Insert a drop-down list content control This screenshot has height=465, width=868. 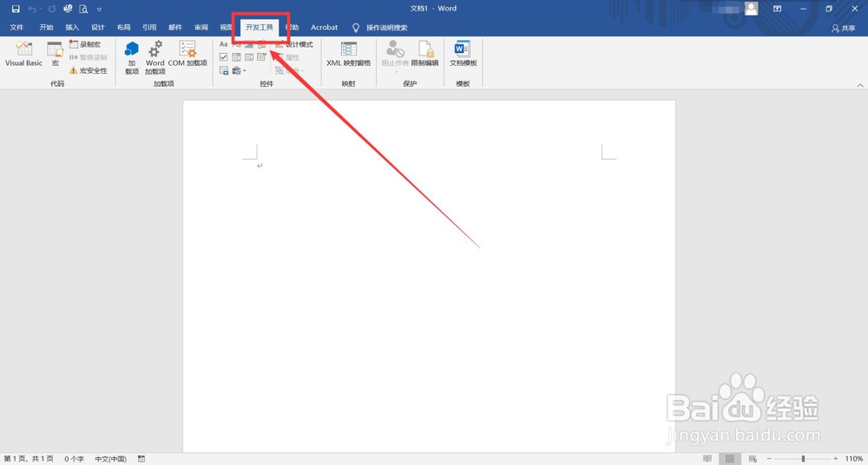(x=249, y=57)
